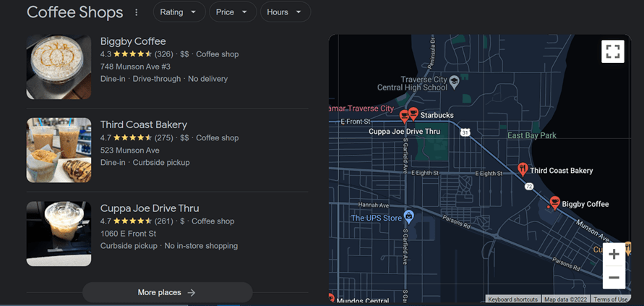Select the Mundos Central map pin

pos(330,299)
